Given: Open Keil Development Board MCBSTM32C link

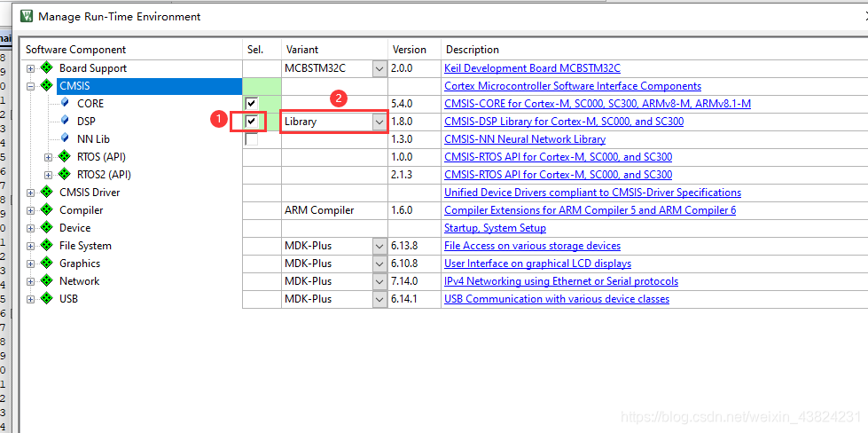Looking at the screenshot, I should [532, 68].
